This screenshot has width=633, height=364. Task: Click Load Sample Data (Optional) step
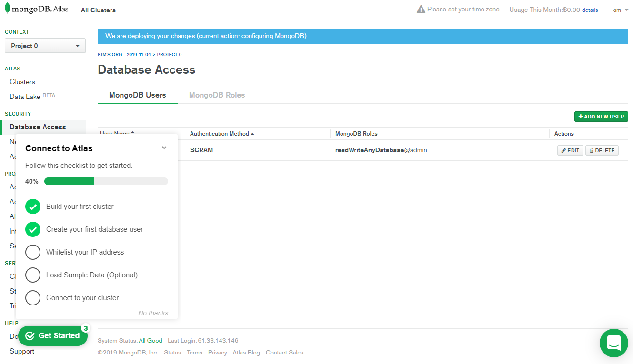pyautogui.click(x=92, y=275)
